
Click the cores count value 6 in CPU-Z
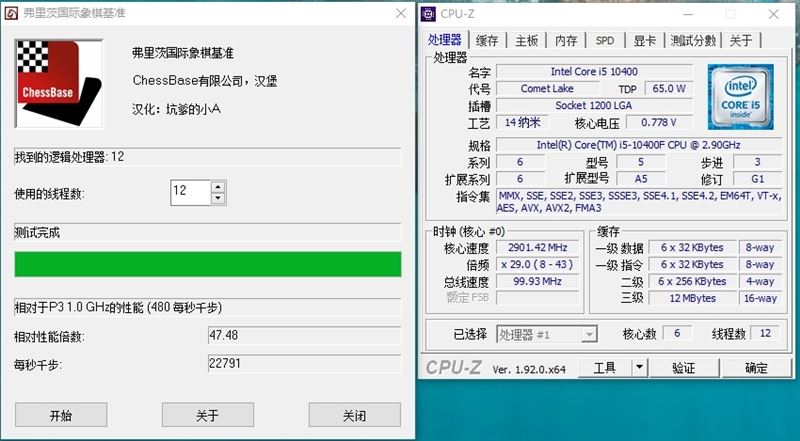677,333
